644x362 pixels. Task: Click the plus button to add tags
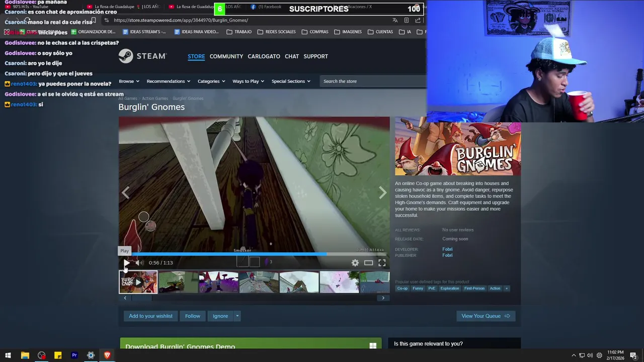click(x=507, y=289)
